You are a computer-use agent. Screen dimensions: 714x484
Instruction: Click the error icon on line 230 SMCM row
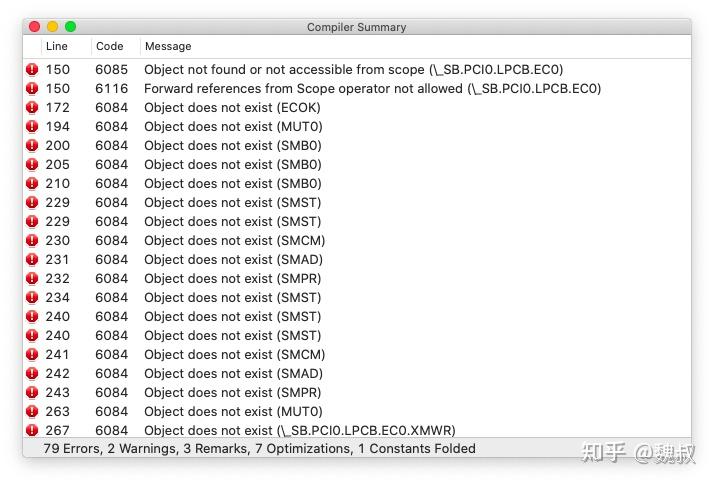click(32, 241)
